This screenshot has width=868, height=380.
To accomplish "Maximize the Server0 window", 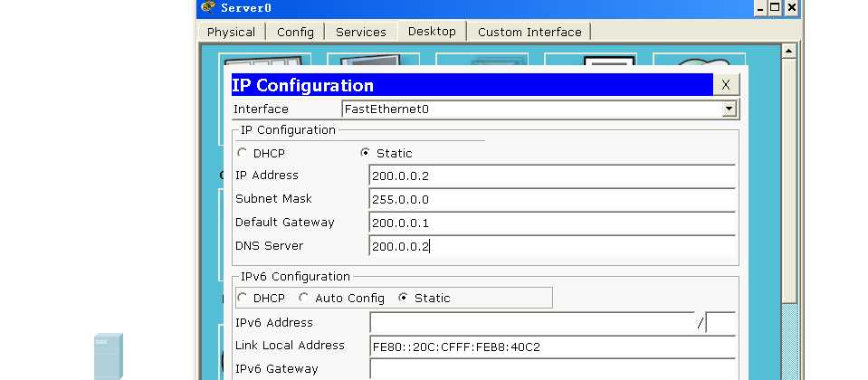I will point(775,8).
